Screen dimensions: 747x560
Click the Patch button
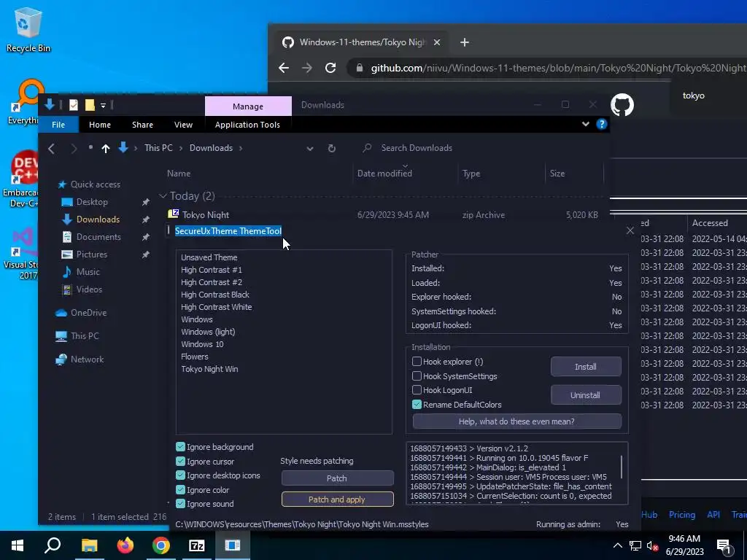pyautogui.click(x=337, y=478)
